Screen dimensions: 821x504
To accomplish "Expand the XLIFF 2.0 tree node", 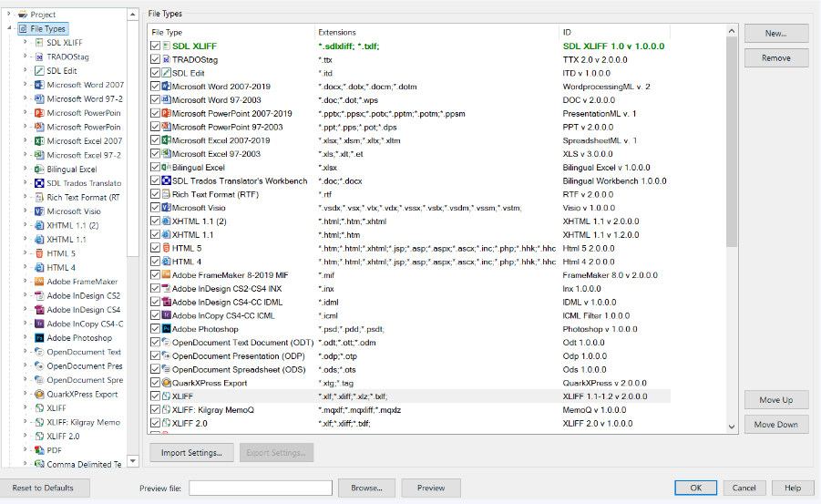I will pos(26,436).
